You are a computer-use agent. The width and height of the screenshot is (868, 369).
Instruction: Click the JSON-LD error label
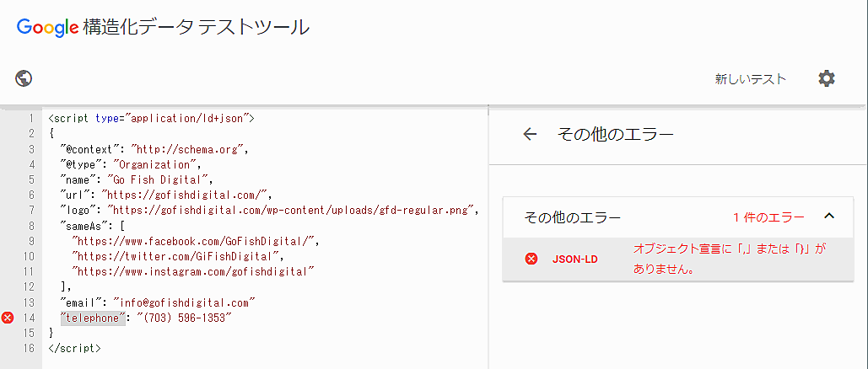click(574, 259)
